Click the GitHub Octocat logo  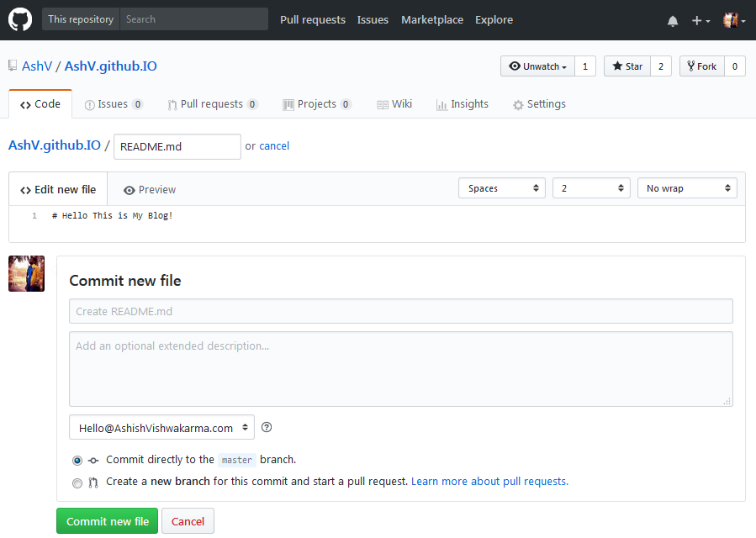(x=20, y=19)
